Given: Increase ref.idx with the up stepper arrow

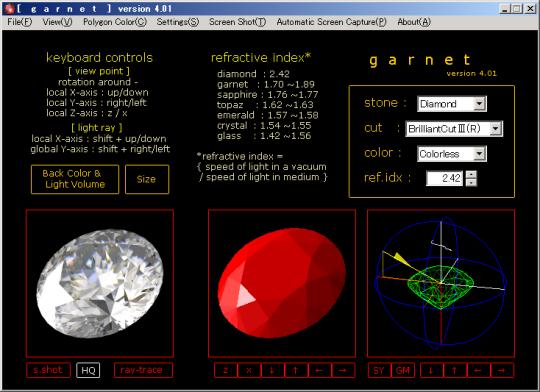Looking at the screenshot, I should [471, 174].
